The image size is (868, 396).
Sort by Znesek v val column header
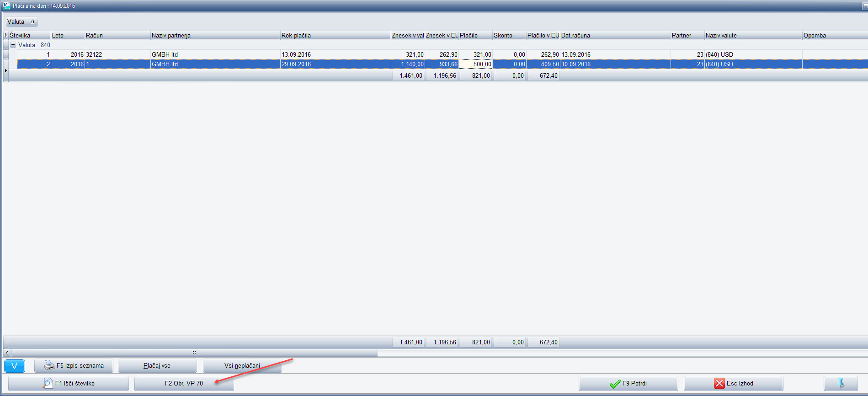[408, 35]
